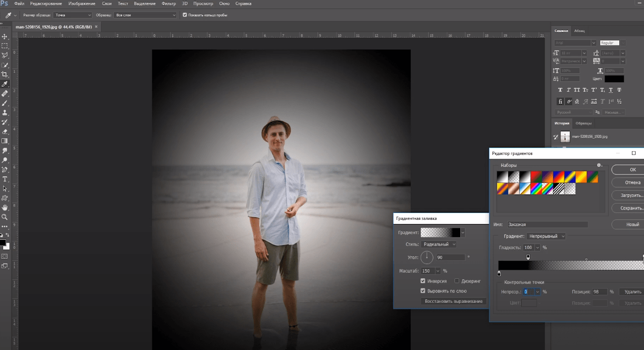Open gear menu in Наборы presets

click(x=599, y=165)
